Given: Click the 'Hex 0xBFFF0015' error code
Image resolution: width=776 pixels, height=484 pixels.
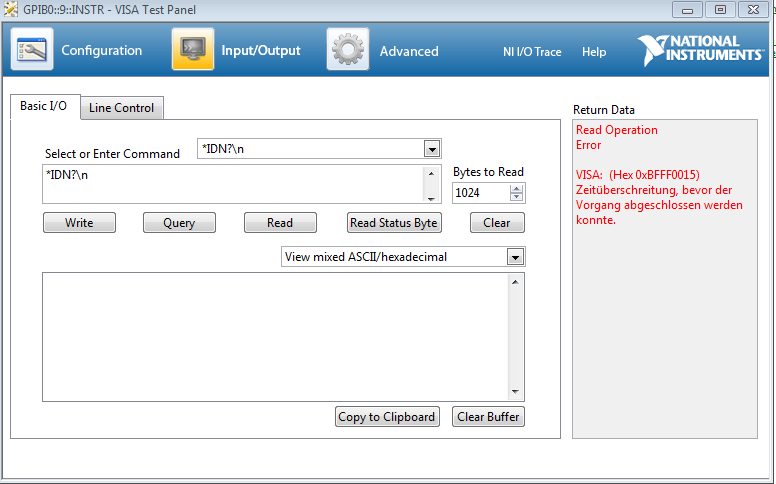Looking at the screenshot, I should tap(654, 175).
